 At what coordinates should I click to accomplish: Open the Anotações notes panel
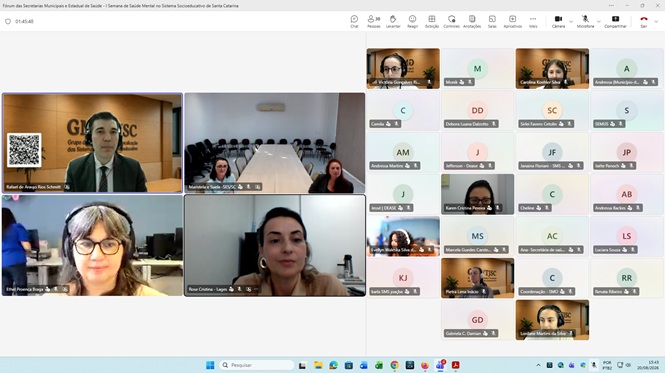coord(472,21)
